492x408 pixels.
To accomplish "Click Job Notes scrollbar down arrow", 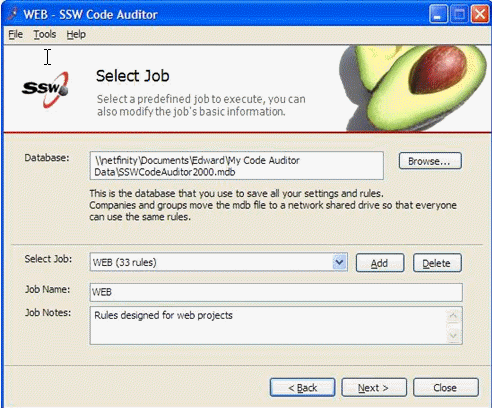I will [x=454, y=335].
